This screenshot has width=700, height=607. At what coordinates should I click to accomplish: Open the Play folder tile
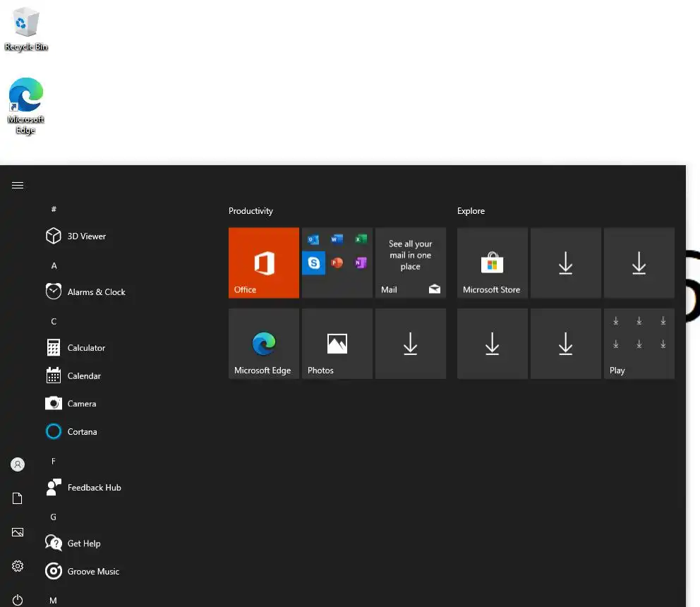[x=639, y=344]
